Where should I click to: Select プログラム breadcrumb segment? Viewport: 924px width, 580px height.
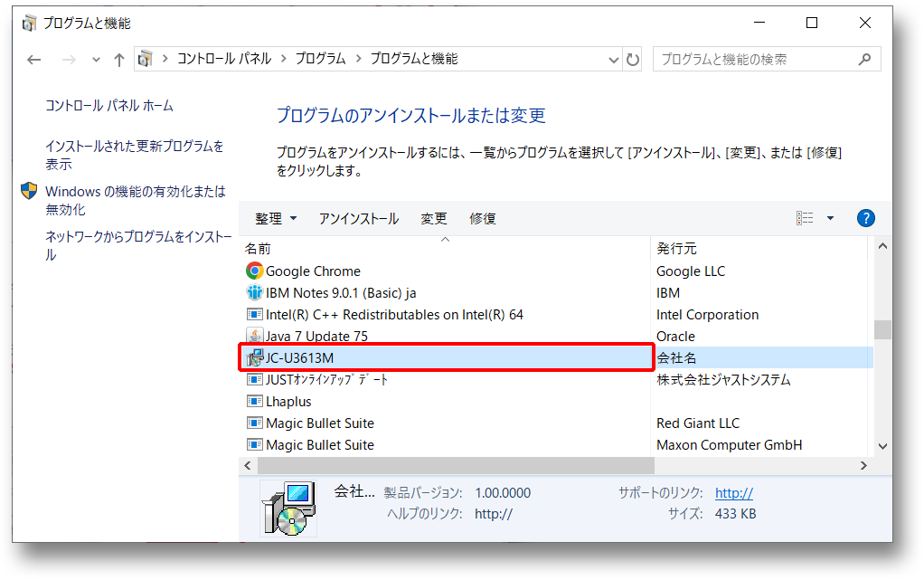coord(320,59)
